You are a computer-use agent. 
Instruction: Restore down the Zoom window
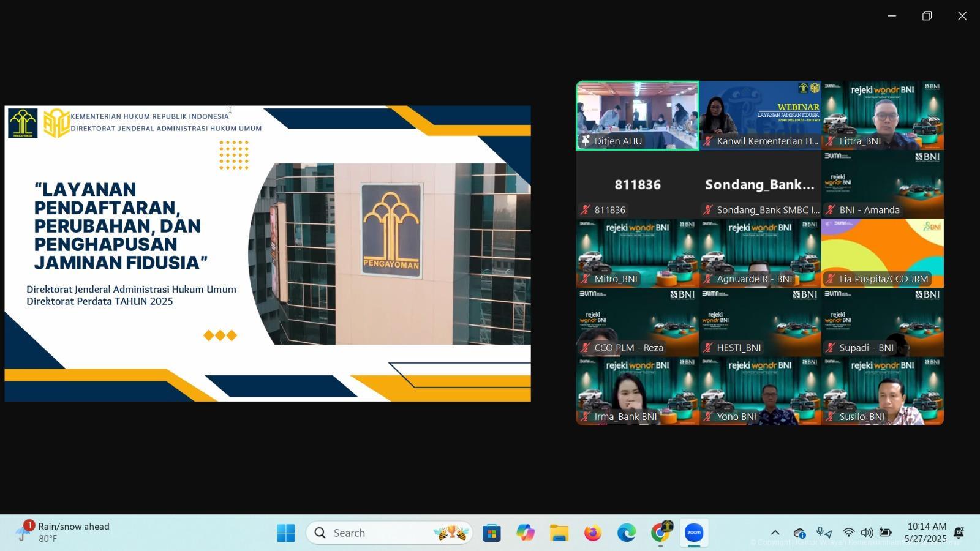click(927, 16)
